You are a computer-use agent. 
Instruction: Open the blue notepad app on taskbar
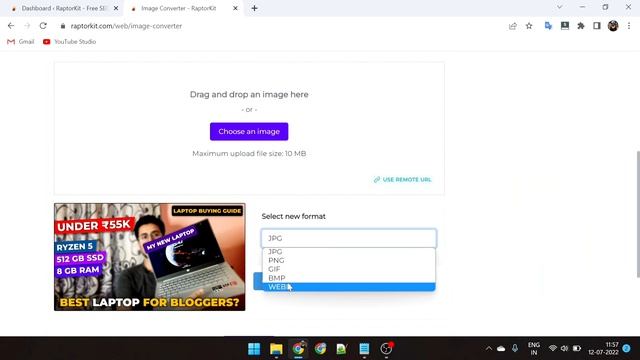364,349
